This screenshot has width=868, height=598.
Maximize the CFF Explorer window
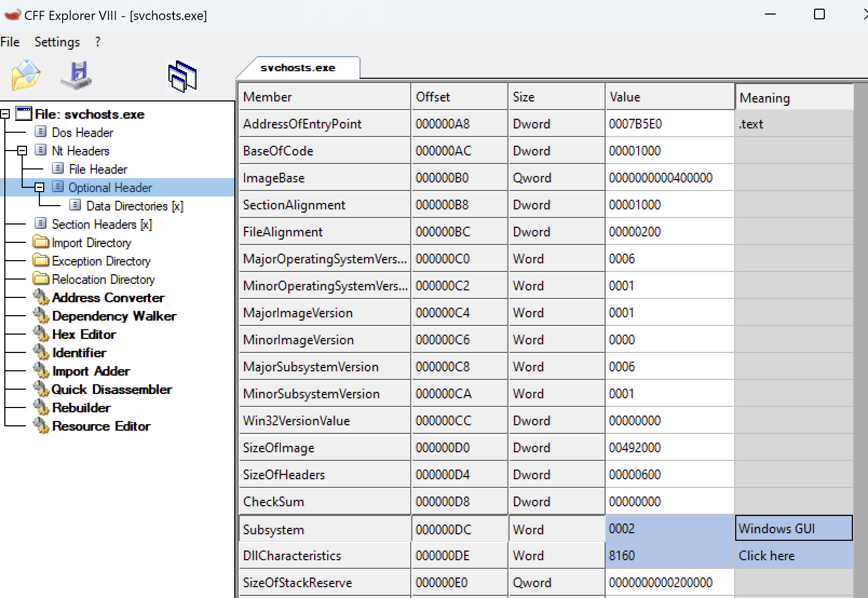pyautogui.click(x=819, y=14)
